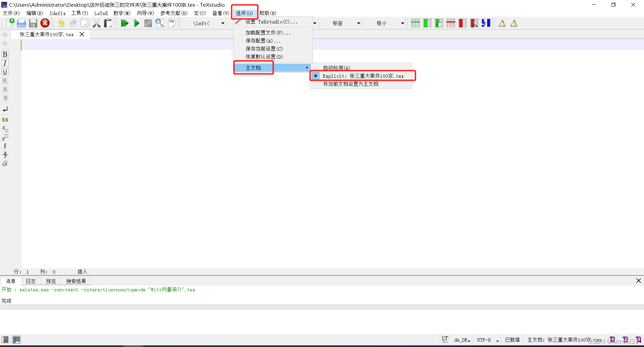The width and height of the screenshot is (644, 347).
Task: Toggle bottom messages panel icon
Action: 16,340
